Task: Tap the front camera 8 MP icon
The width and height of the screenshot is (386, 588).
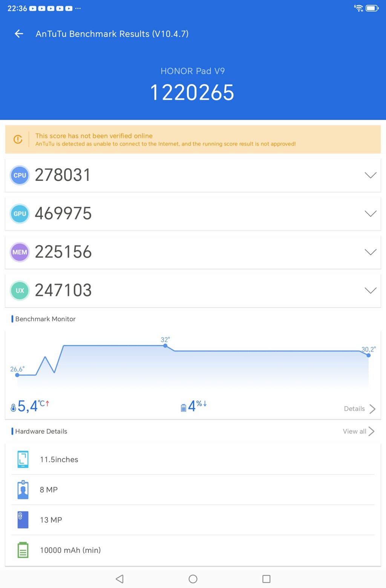Action: click(23, 490)
